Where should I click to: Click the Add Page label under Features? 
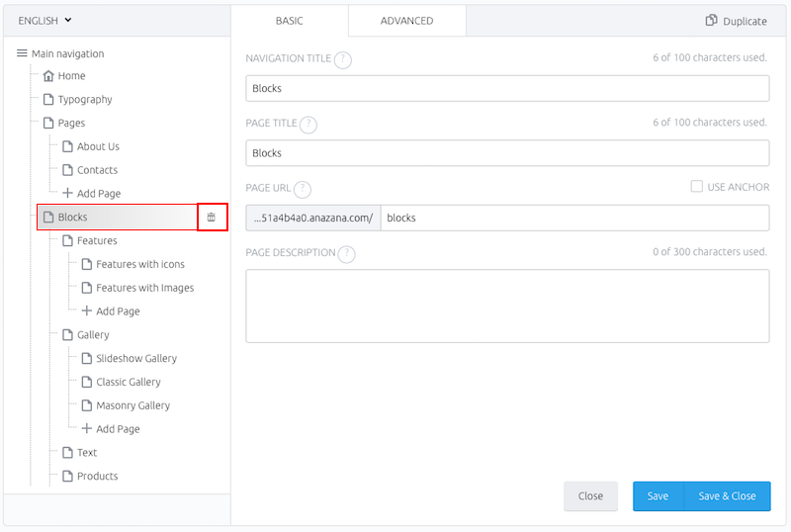118,311
